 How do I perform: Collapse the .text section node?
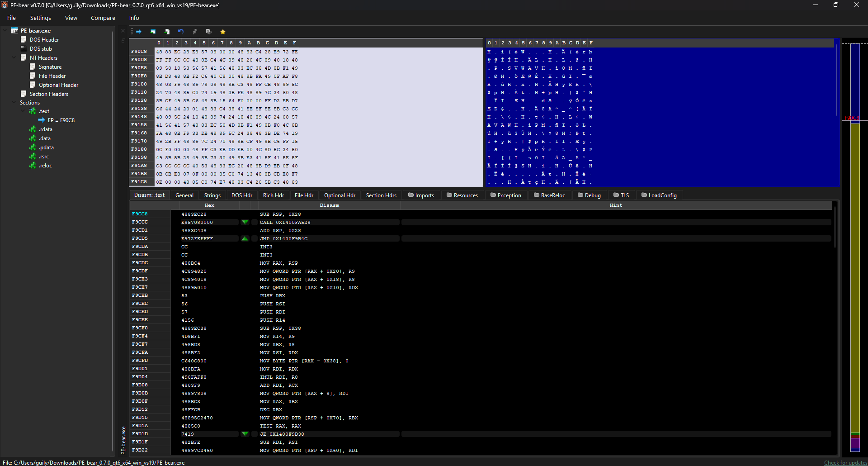click(x=23, y=111)
